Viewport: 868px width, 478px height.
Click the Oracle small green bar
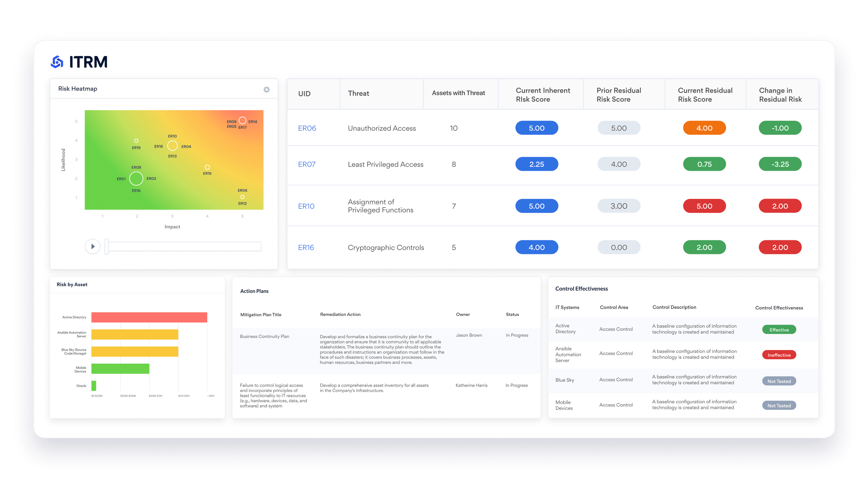(94, 386)
